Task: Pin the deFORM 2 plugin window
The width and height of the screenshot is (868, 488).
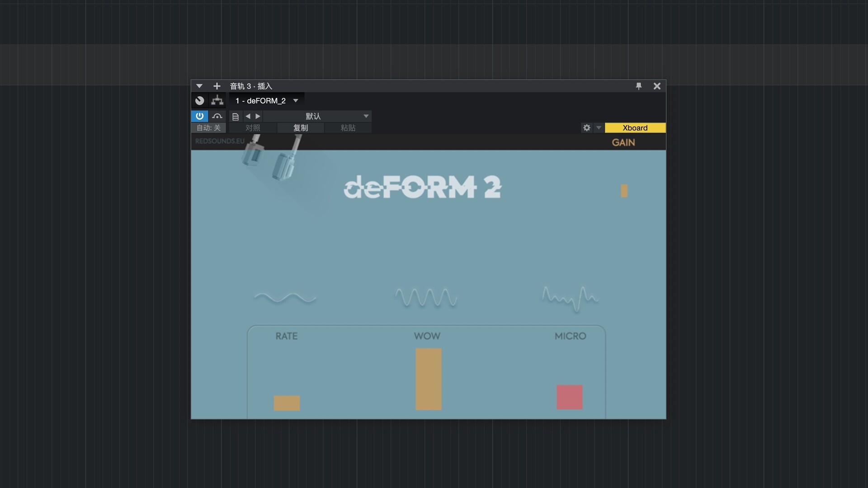Action: 639,86
